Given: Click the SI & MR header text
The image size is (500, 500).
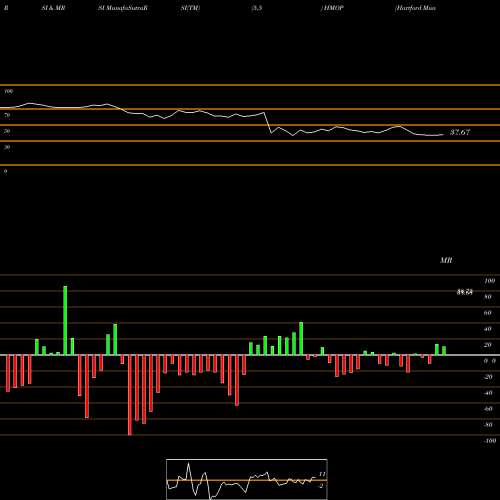Looking at the screenshot, I should point(53,8).
